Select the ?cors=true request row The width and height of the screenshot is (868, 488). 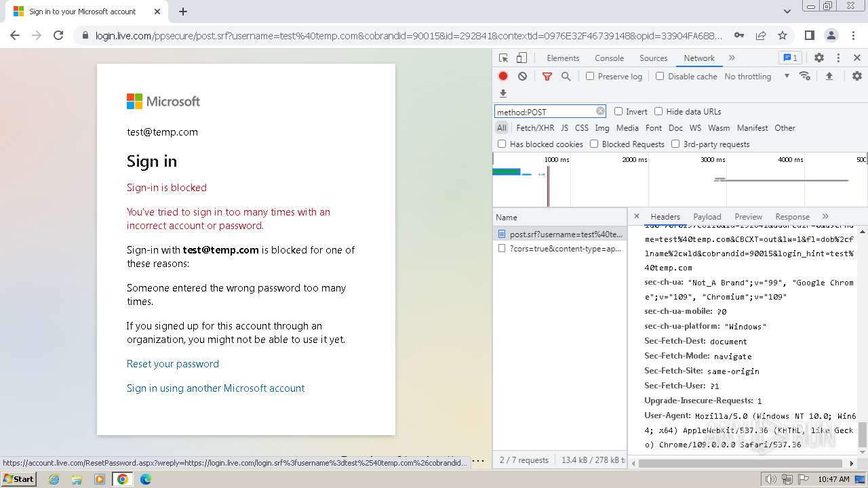point(560,249)
